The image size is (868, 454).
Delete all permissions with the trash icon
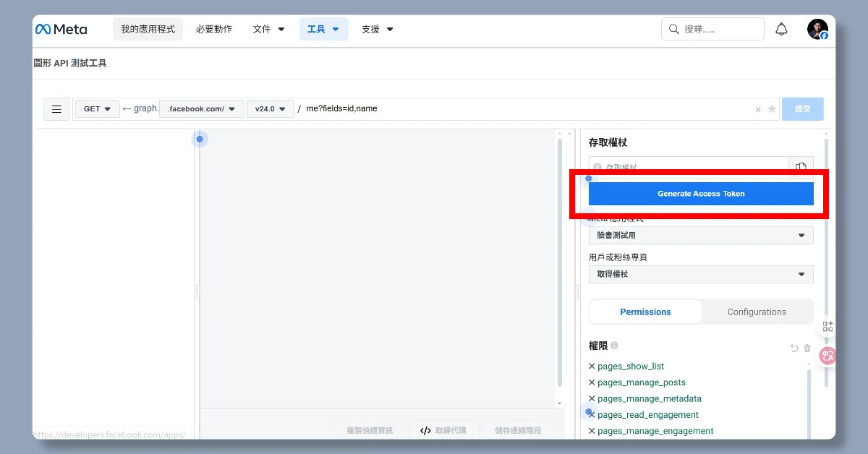coord(807,348)
